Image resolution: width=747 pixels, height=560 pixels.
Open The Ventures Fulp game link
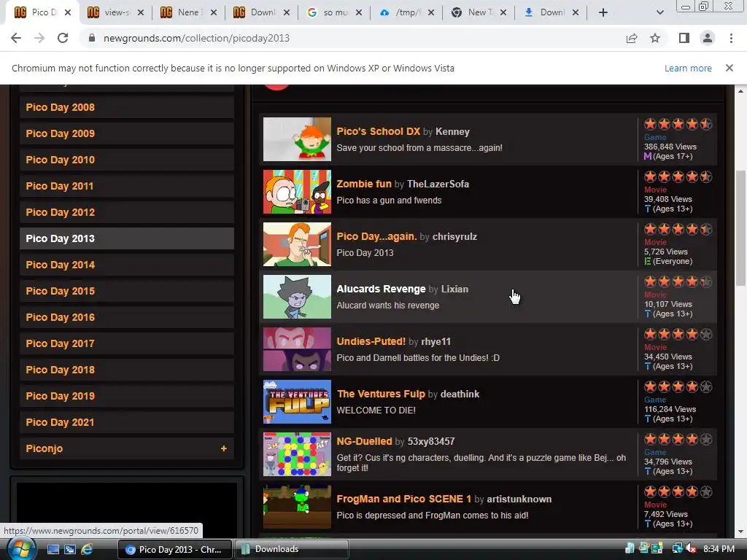tap(381, 394)
